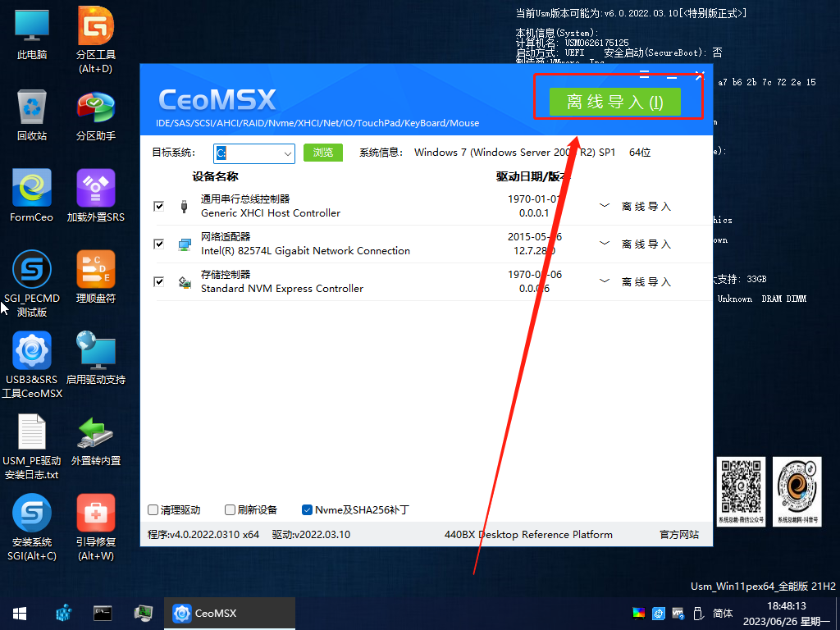Click the green 离线导入(I) button
Screen dimensions: 840x630
[615, 102]
